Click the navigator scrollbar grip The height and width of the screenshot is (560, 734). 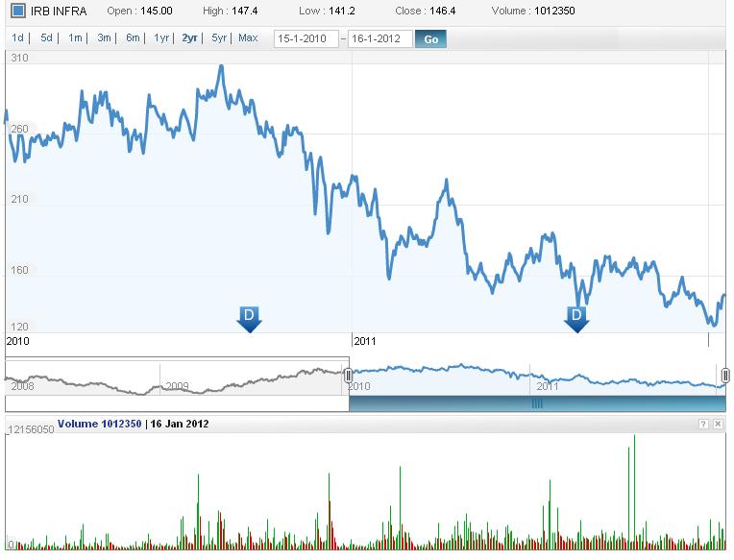click(537, 404)
